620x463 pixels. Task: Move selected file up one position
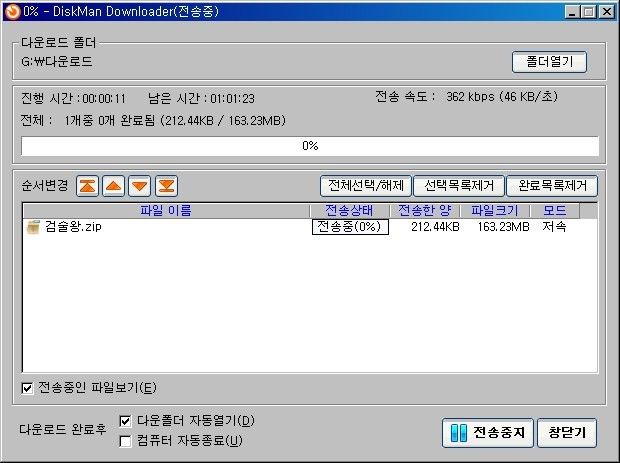click(113, 186)
